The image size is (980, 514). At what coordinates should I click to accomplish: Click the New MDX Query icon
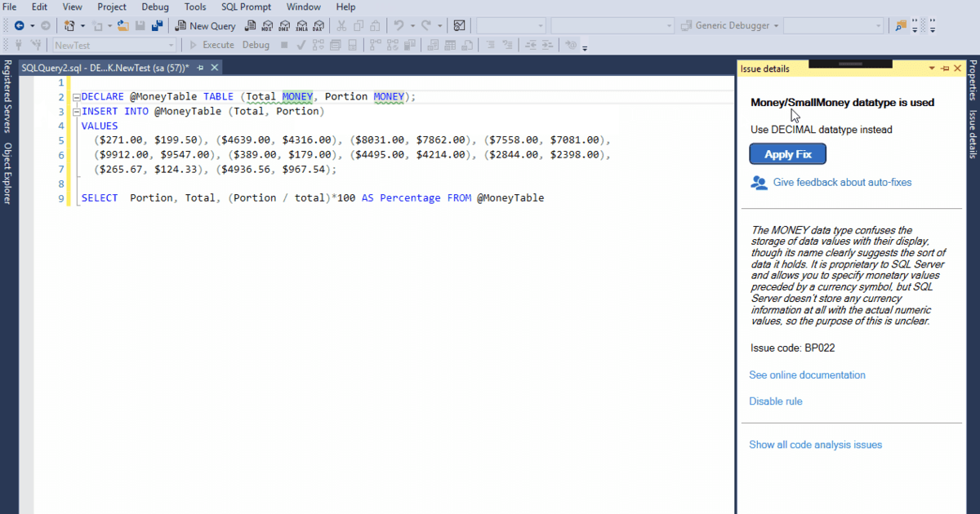[267, 25]
